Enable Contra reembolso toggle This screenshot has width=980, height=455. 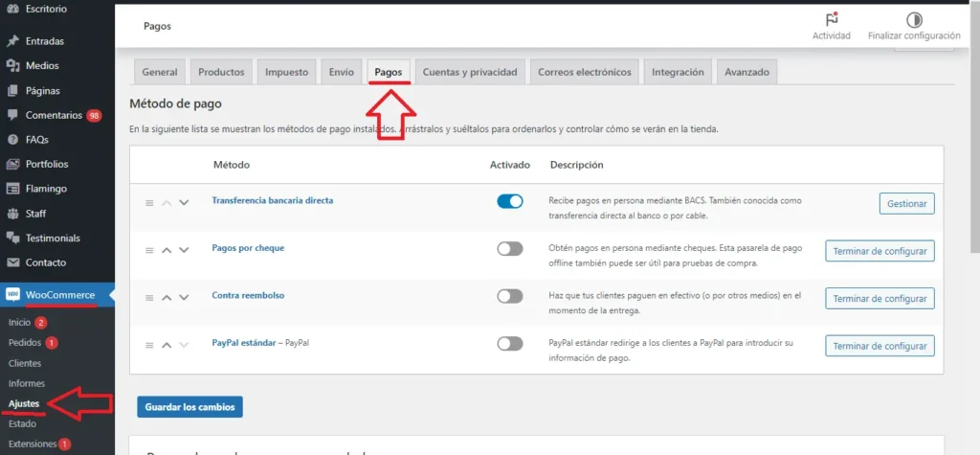(x=510, y=296)
